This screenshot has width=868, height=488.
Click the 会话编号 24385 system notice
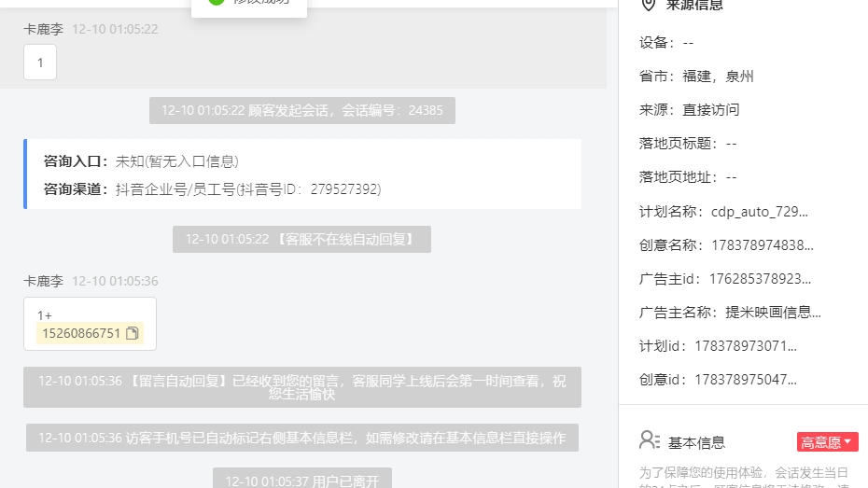302,111
